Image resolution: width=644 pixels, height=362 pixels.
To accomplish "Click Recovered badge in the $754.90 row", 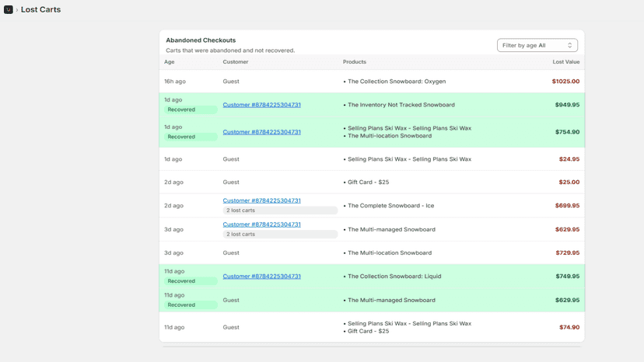I will tap(191, 137).
